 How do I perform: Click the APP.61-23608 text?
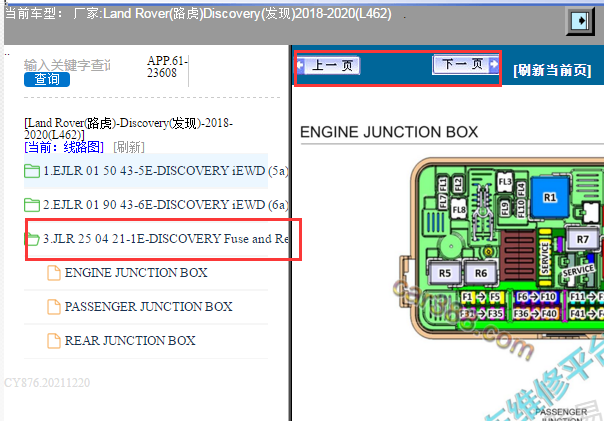[167, 67]
